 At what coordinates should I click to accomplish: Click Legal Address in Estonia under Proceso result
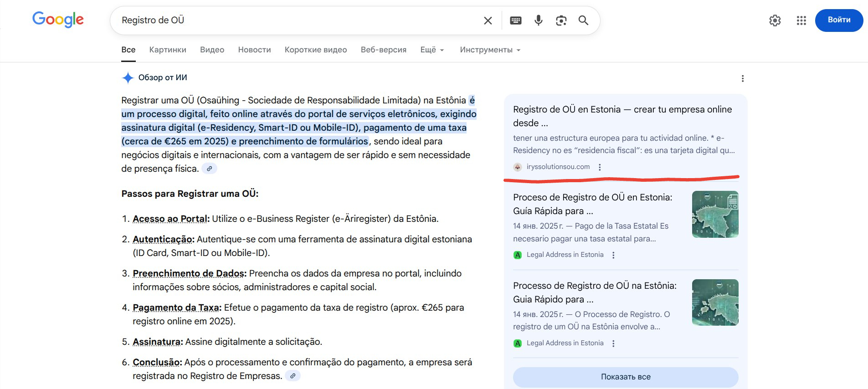[565, 255]
